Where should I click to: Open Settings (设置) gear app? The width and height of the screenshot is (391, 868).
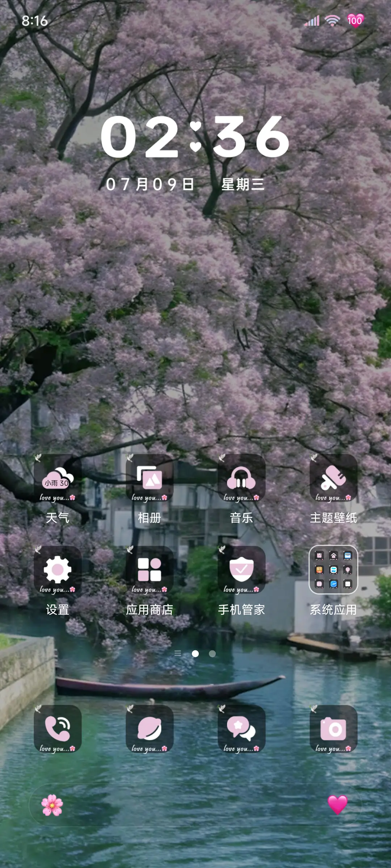click(58, 570)
